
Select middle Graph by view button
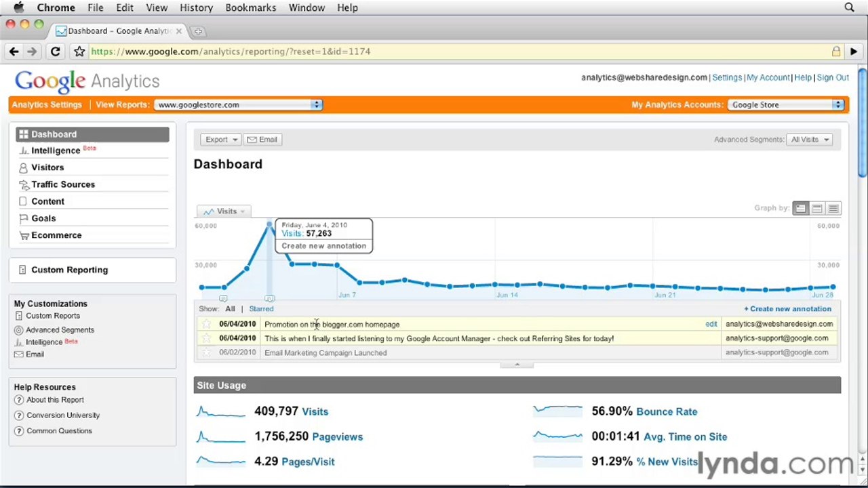tap(817, 209)
